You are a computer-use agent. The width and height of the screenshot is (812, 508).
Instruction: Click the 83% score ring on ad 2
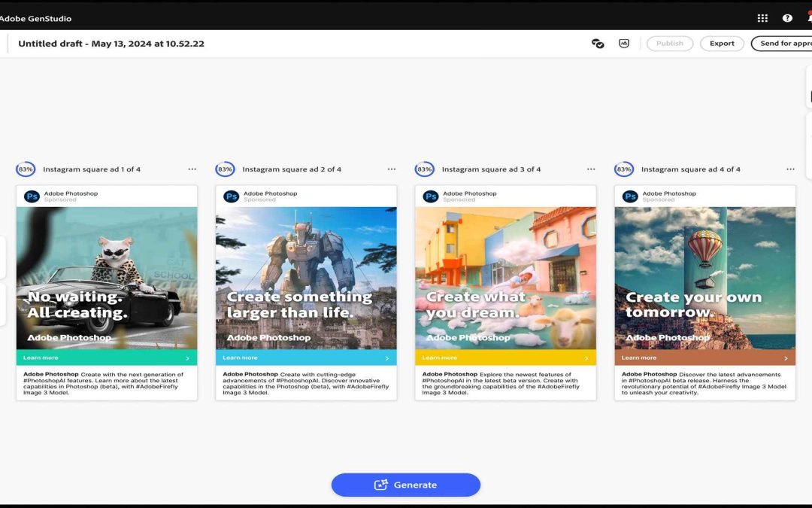[x=225, y=169]
